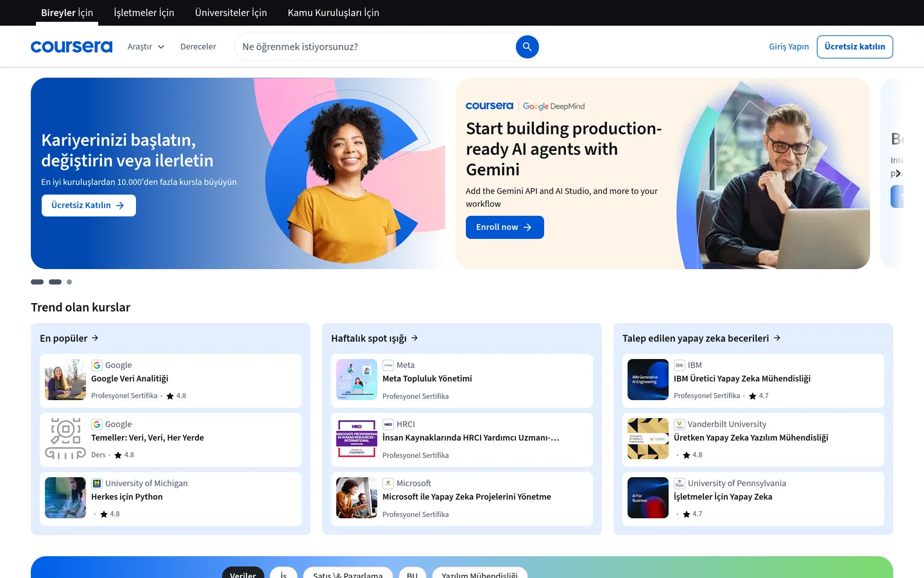The height and width of the screenshot is (578, 924).
Task: Click the Microsoft course thumbnail
Action: coord(357,498)
